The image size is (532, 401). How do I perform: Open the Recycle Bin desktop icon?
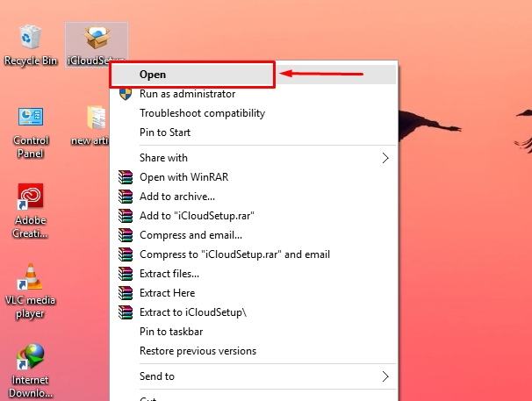tap(30, 39)
